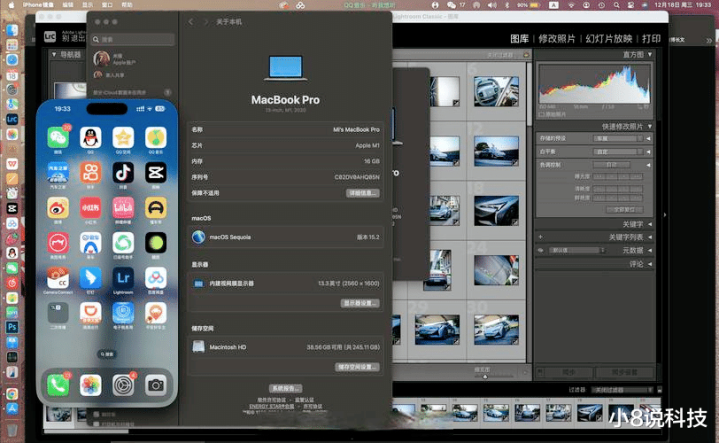Tap the iPhone home screen search pill
The width and height of the screenshot is (719, 443).
106,354
